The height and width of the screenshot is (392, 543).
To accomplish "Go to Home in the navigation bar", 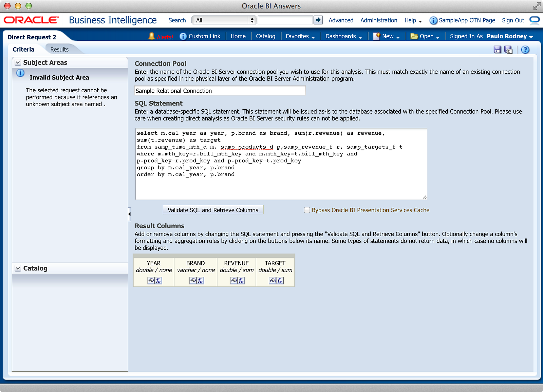I will (x=238, y=36).
